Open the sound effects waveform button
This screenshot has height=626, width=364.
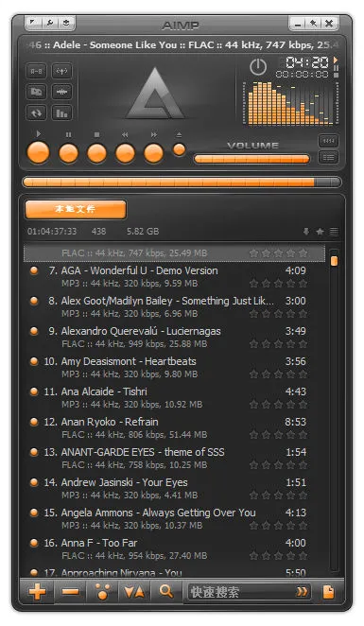click(61, 92)
